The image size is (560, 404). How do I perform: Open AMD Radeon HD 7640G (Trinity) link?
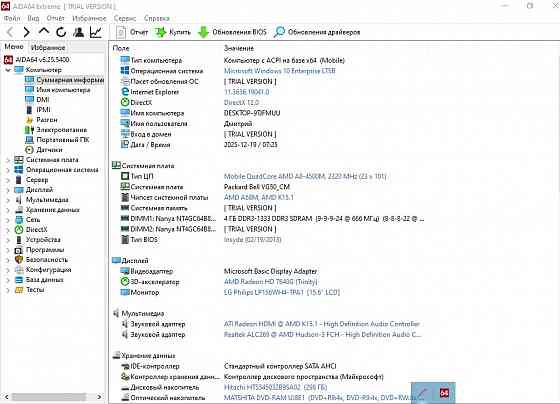271,282
